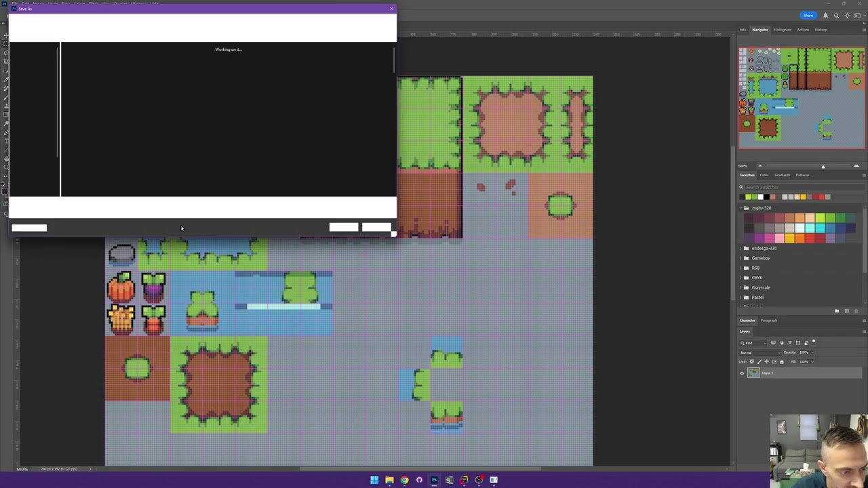Toggle the shape layers filter icon
Image resolution: width=868 pixels, height=488 pixels.
pyautogui.click(x=798, y=343)
